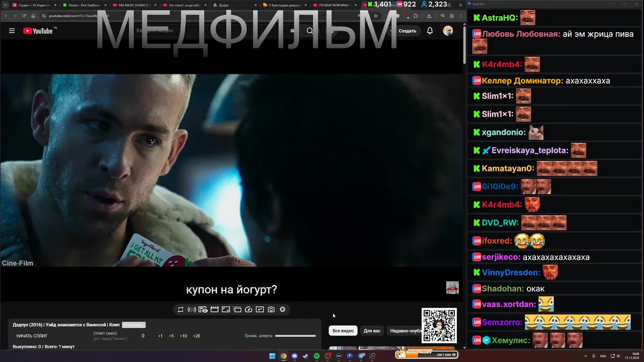
Task: Click chat username 'AstraHQ'
Action: coord(498,18)
